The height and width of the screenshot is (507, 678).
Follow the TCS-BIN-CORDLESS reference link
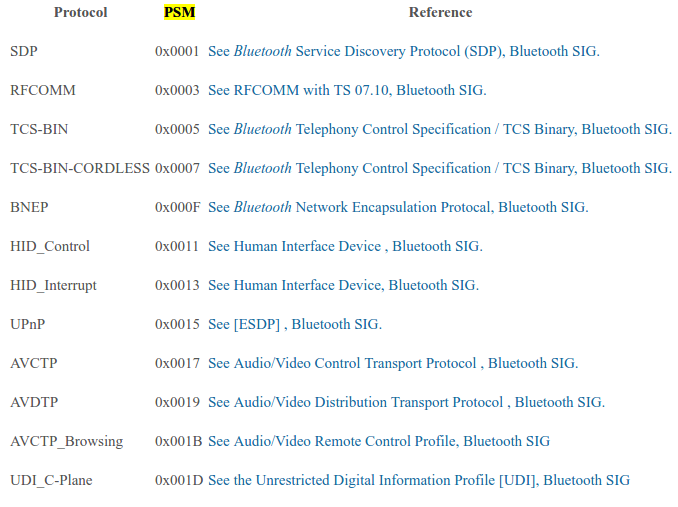pos(440,168)
